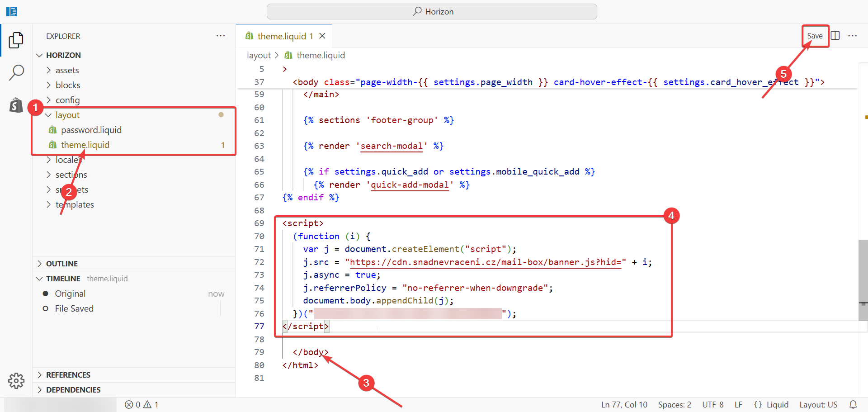The height and width of the screenshot is (412, 868).
Task: Select the theme.liquid editor tab
Action: tap(281, 36)
